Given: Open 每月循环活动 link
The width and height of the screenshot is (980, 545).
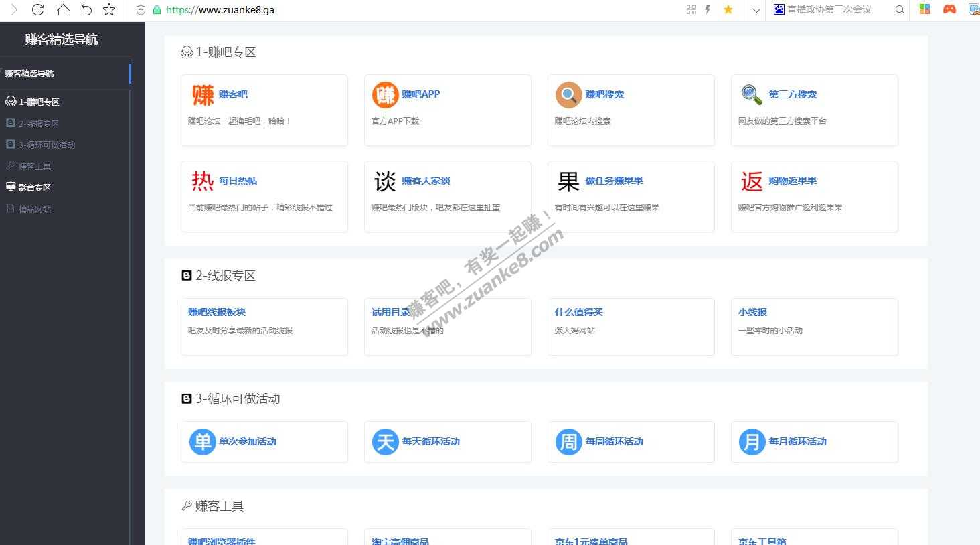Looking at the screenshot, I should (x=797, y=441).
